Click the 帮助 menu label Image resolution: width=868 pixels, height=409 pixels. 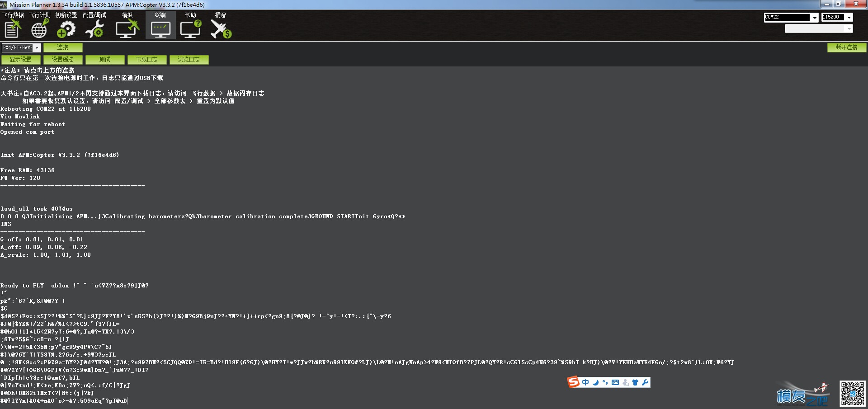click(x=190, y=15)
